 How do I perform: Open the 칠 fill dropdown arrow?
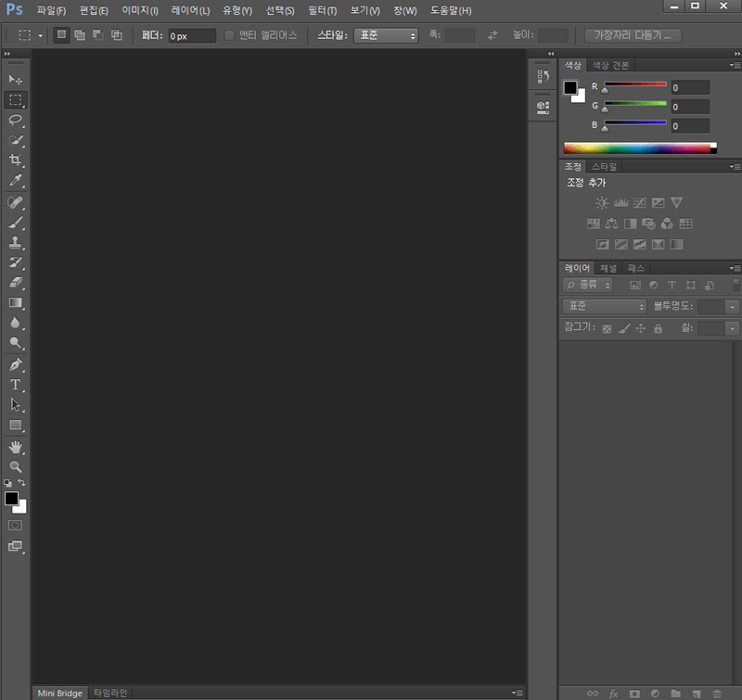click(732, 328)
